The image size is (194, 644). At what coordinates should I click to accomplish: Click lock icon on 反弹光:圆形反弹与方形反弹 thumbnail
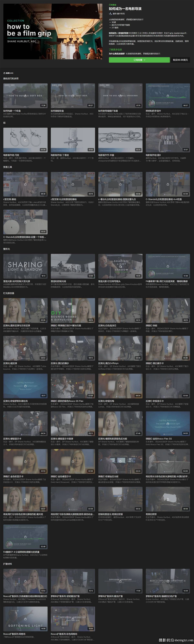[25, 310]
